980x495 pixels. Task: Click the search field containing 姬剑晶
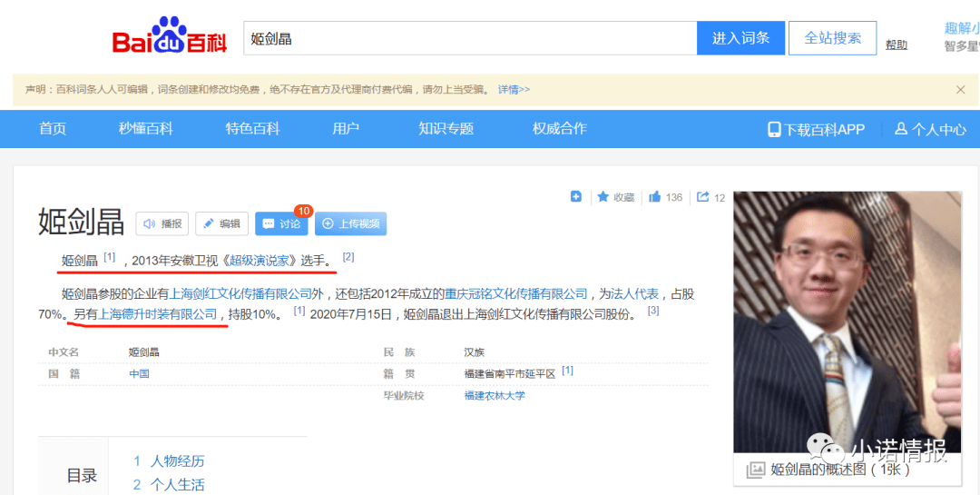[x=469, y=38]
